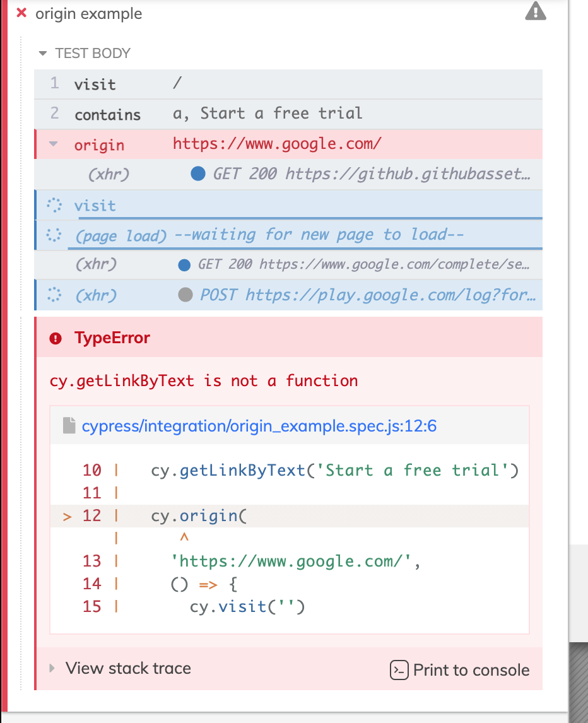The image size is (588, 723).
Task: Select the visit / command row
Action: click(189, 84)
